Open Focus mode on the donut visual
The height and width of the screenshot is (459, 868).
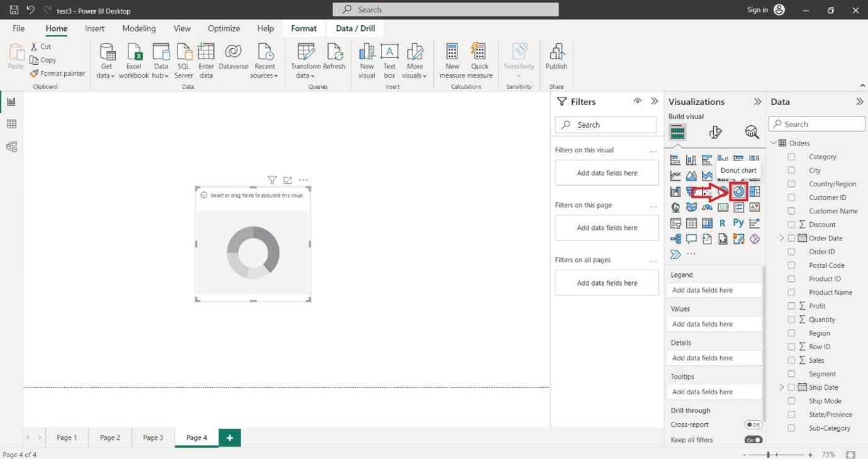click(x=288, y=180)
